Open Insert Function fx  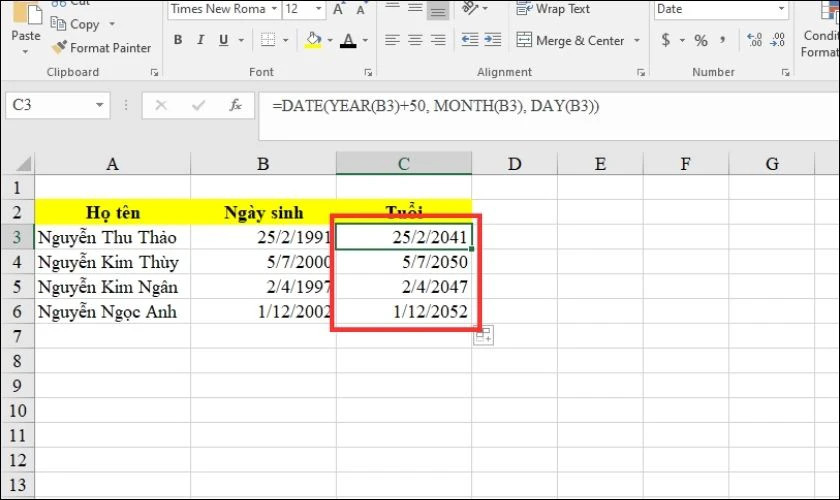pyautogui.click(x=235, y=105)
